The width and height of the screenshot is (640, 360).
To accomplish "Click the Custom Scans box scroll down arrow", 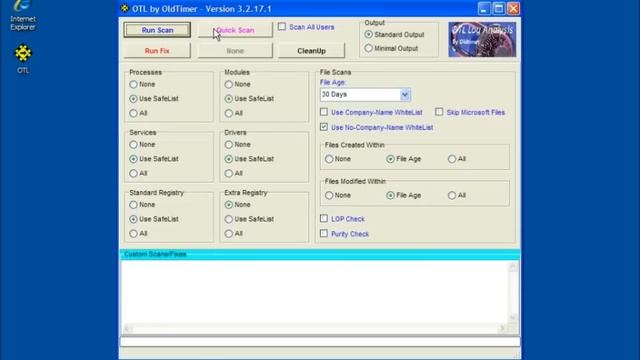I will tap(513, 318).
